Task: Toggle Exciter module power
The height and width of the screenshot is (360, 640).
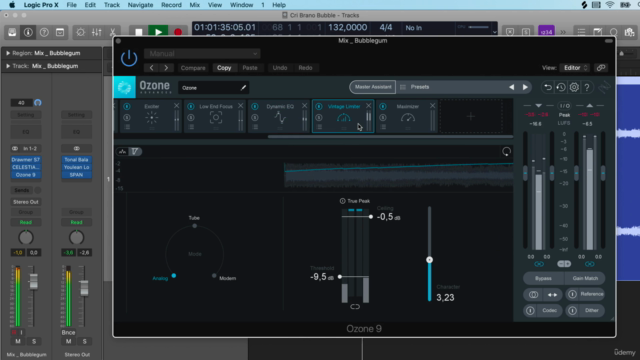Action: [x=127, y=107]
